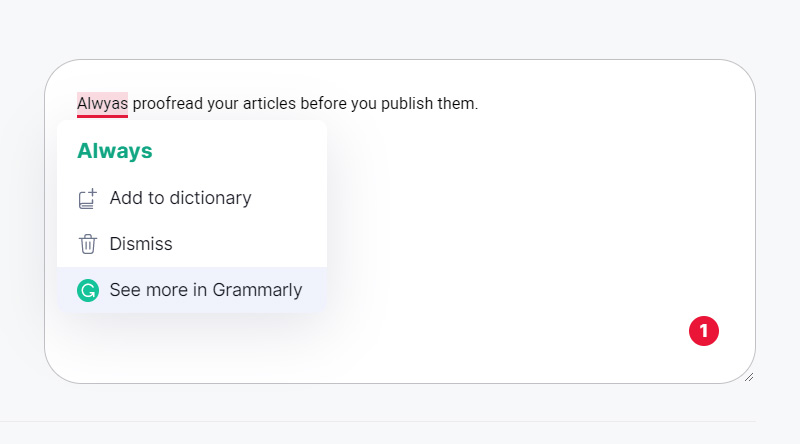The width and height of the screenshot is (800, 444).
Task: Place cursor in the word "articles"
Action: coord(269,104)
